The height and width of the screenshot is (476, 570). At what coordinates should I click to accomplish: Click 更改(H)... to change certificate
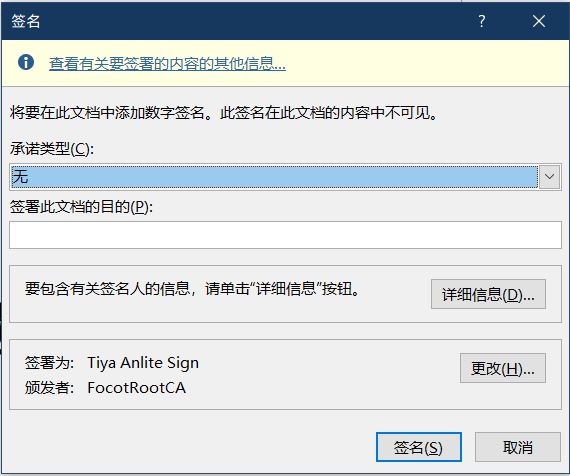tap(503, 368)
